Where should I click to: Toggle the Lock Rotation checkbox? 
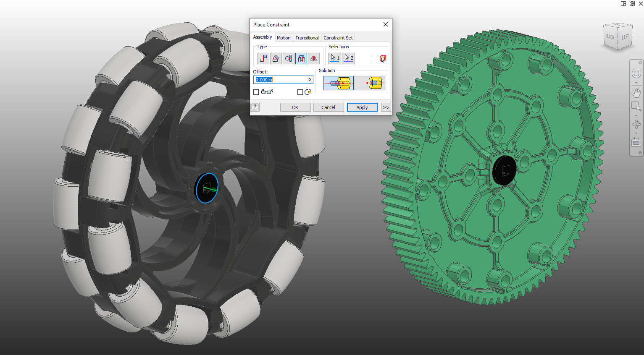[x=300, y=92]
